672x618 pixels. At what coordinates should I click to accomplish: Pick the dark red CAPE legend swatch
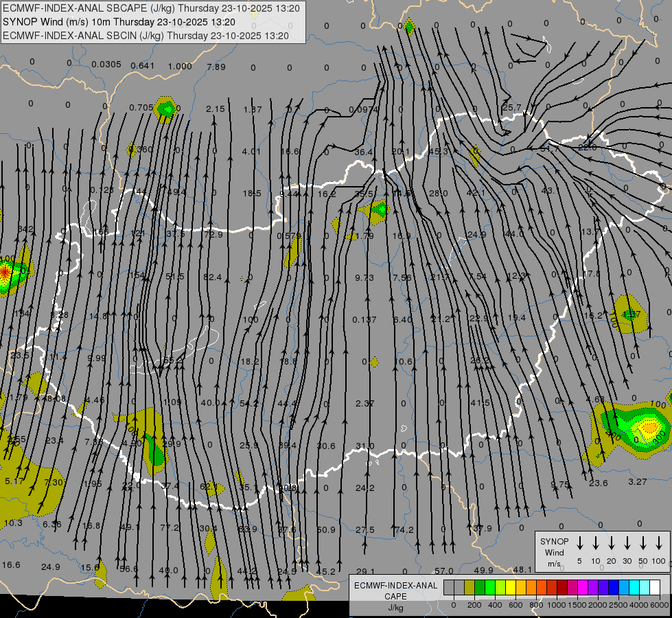click(562, 587)
